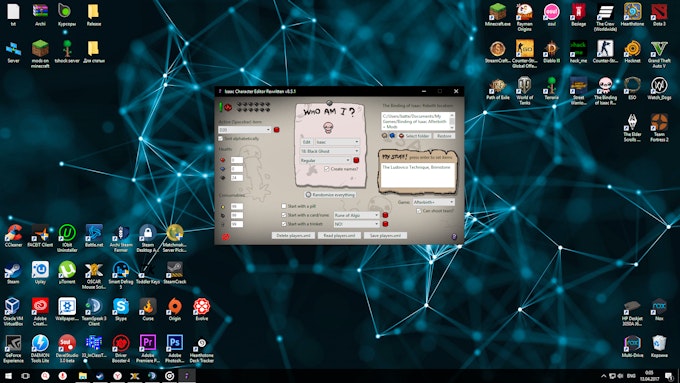The width and height of the screenshot is (680, 383).
Task: Launch the Diablo III desktop shortcut
Action: tap(551, 52)
